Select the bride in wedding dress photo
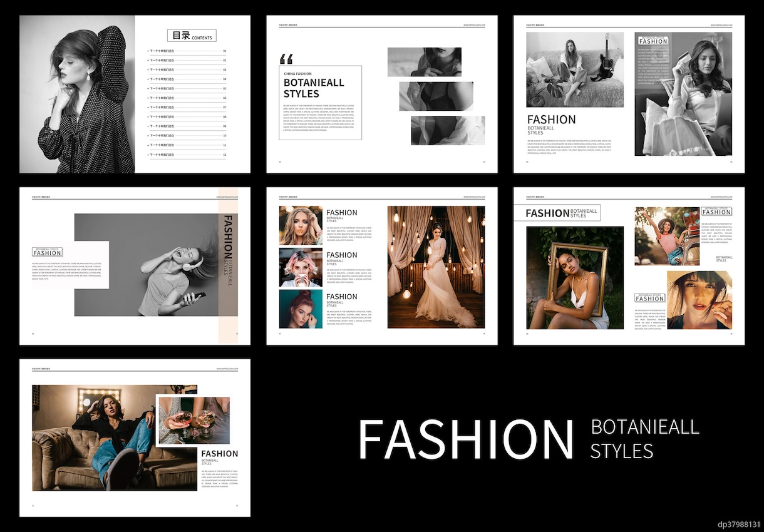 (x=436, y=267)
